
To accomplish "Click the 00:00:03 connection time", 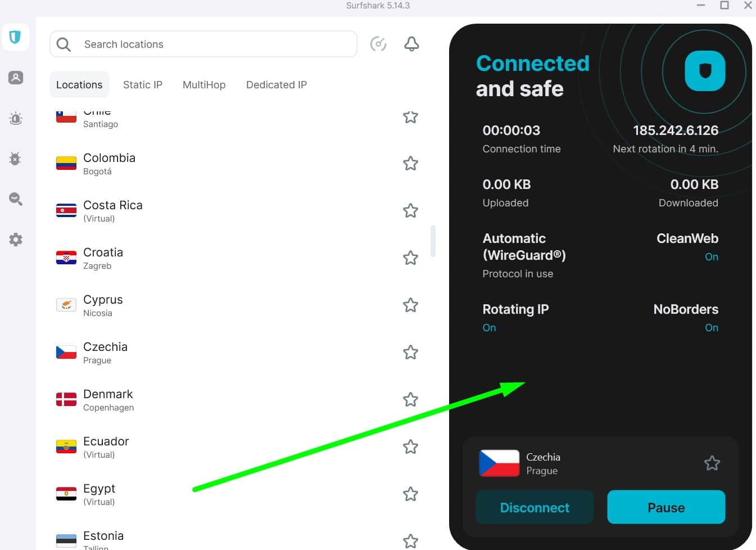I will (x=511, y=130).
